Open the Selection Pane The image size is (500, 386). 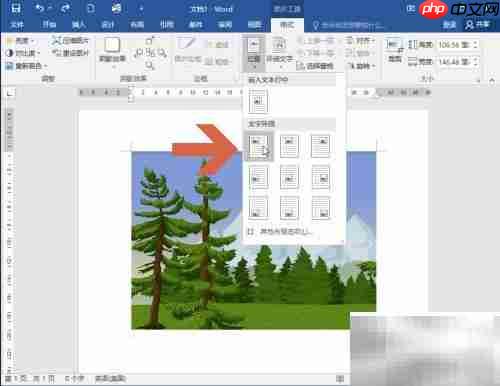coord(315,66)
